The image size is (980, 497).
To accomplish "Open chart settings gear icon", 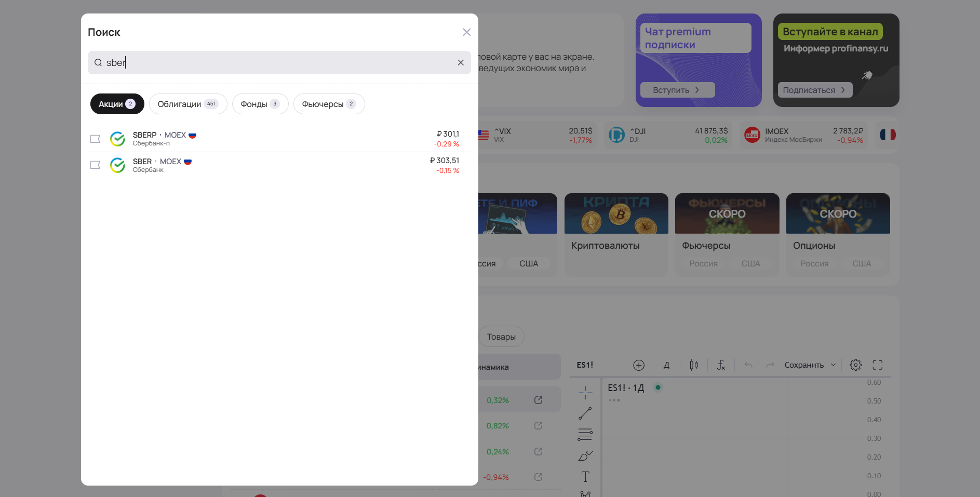I will point(856,365).
